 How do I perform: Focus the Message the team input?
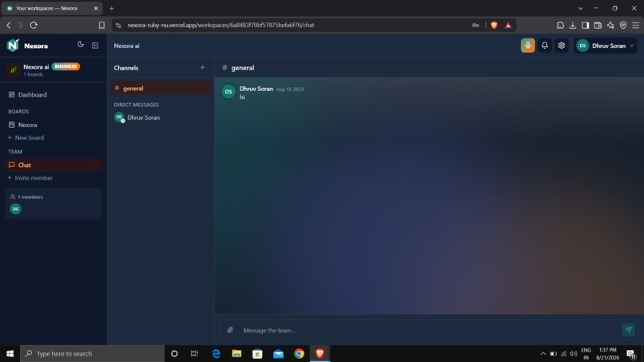coord(427,330)
